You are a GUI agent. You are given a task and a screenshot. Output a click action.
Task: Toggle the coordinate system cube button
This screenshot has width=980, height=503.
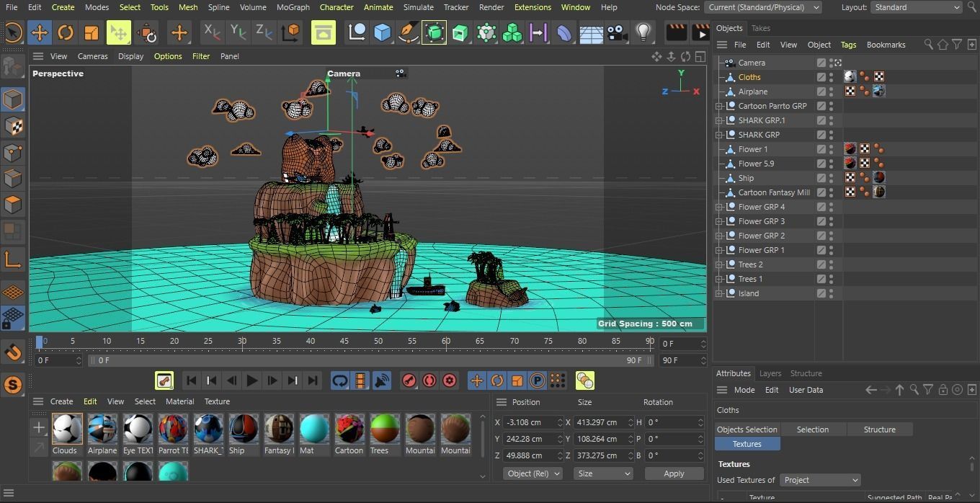[290, 32]
